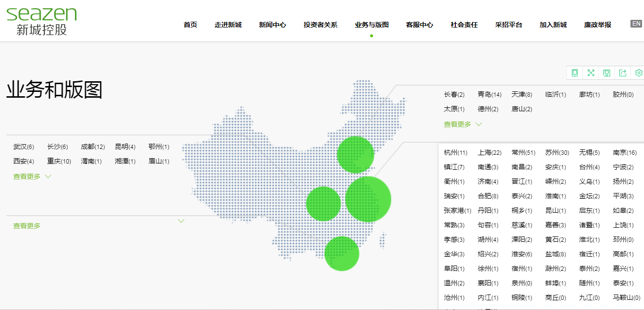Go to the 新闻中心 navigation item
This screenshot has height=310, width=644.
click(272, 25)
